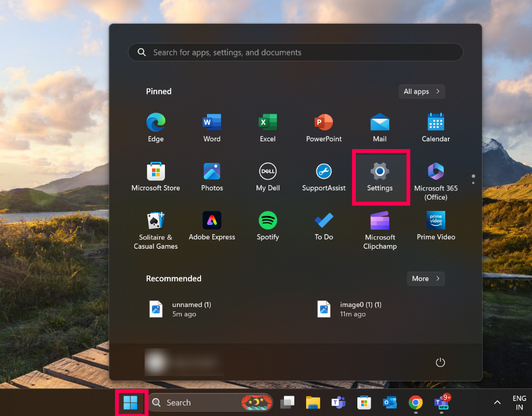This screenshot has width=532, height=416.
Task: Open Prime Video pinned app
Action: 436,226
